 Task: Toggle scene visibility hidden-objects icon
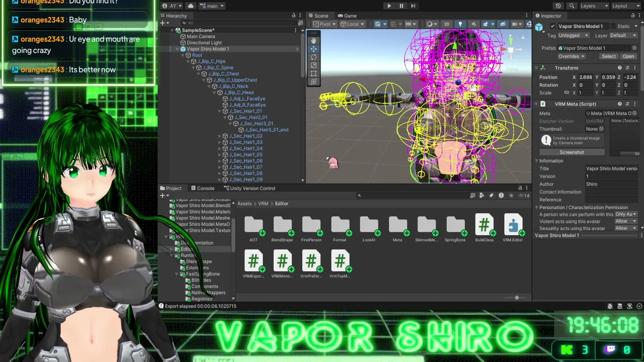(502, 24)
